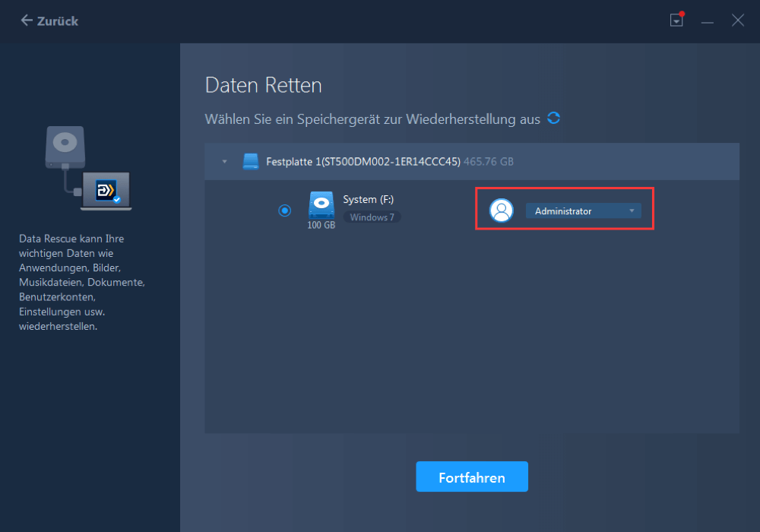Go back with the Zurück button
Image resolution: width=760 pixels, height=532 pixels.
click(x=49, y=21)
